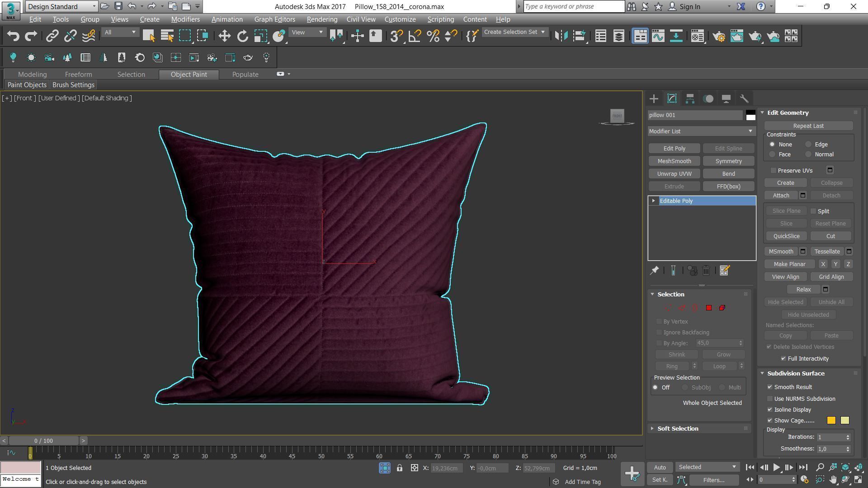This screenshot has height=488, width=868.
Task: Select Polygon sub-object level icon
Action: [709, 308]
